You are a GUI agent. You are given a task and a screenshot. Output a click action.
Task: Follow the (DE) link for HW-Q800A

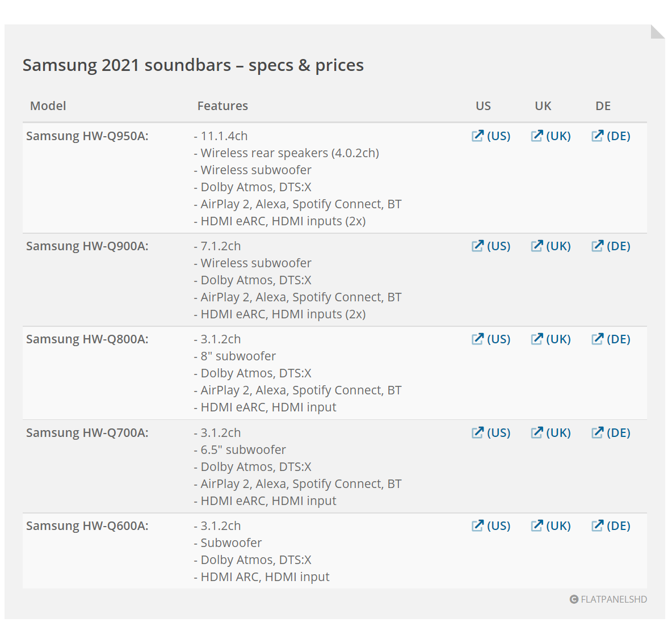tap(619, 339)
